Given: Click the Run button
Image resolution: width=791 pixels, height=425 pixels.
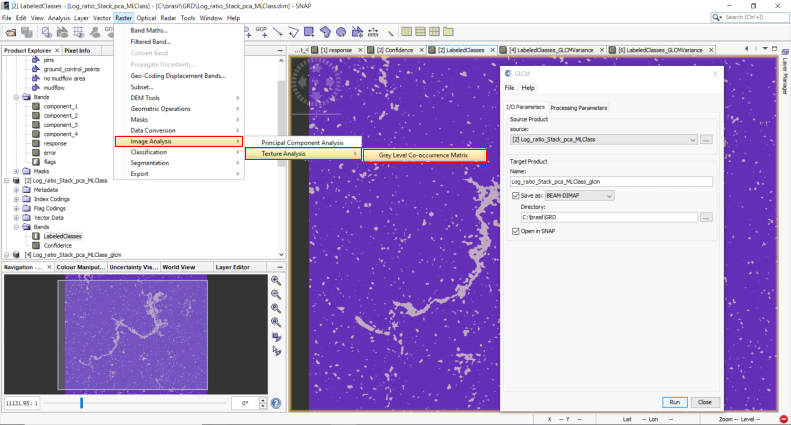Looking at the screenshot, I should point(675,402).
